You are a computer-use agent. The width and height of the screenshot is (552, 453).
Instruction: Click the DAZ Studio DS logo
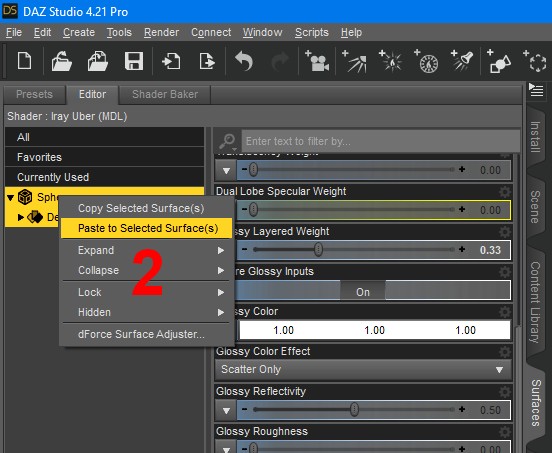10,11
